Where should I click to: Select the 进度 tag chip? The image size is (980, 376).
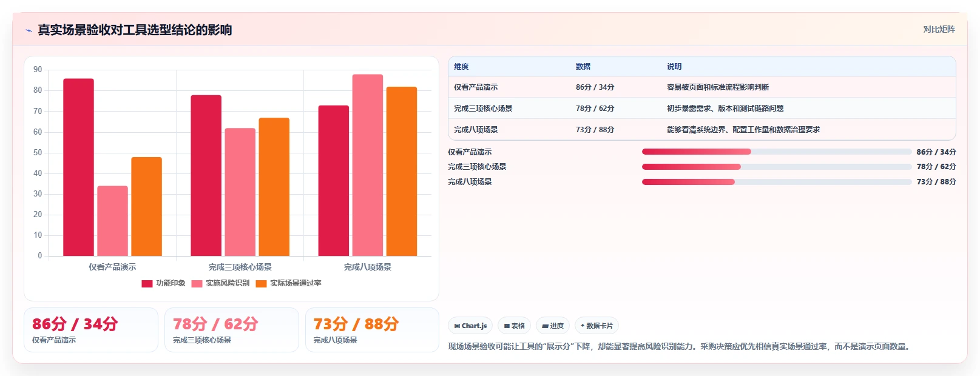[553, 326]
